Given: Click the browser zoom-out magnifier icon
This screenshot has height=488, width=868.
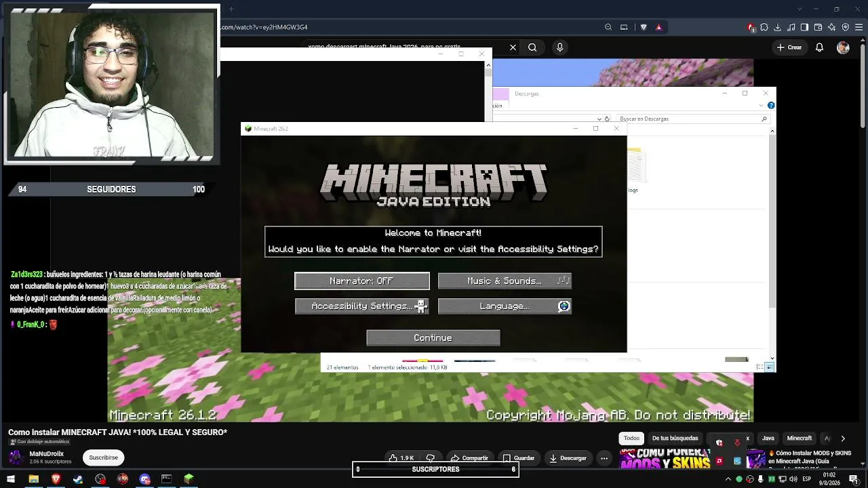Looking at the screenshot, I should [x=608, y=27].
